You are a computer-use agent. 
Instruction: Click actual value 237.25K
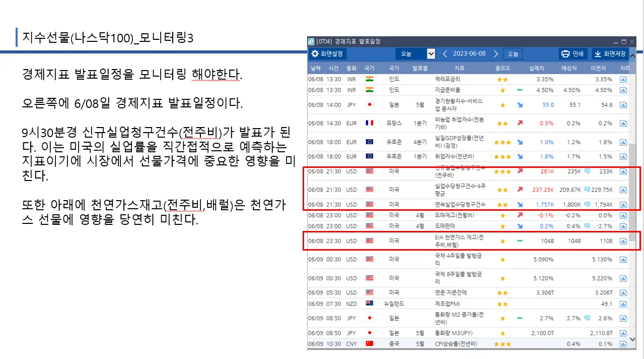[543, 190]
